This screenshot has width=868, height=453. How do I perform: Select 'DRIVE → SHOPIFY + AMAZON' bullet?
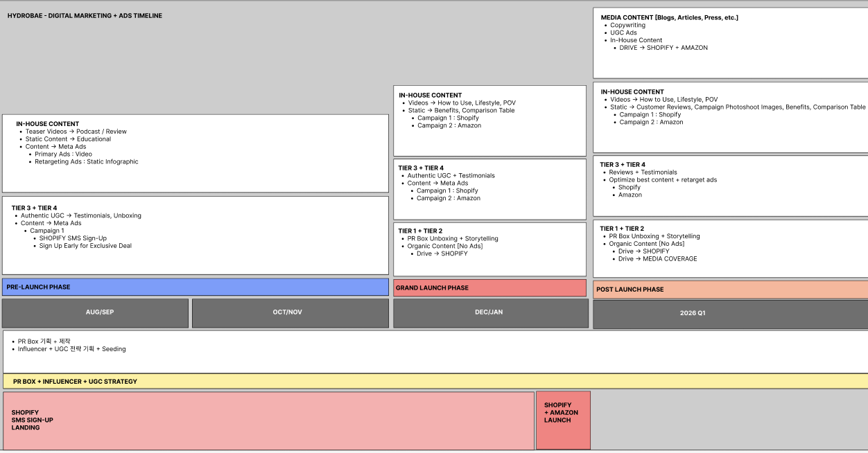pos(663,48)
